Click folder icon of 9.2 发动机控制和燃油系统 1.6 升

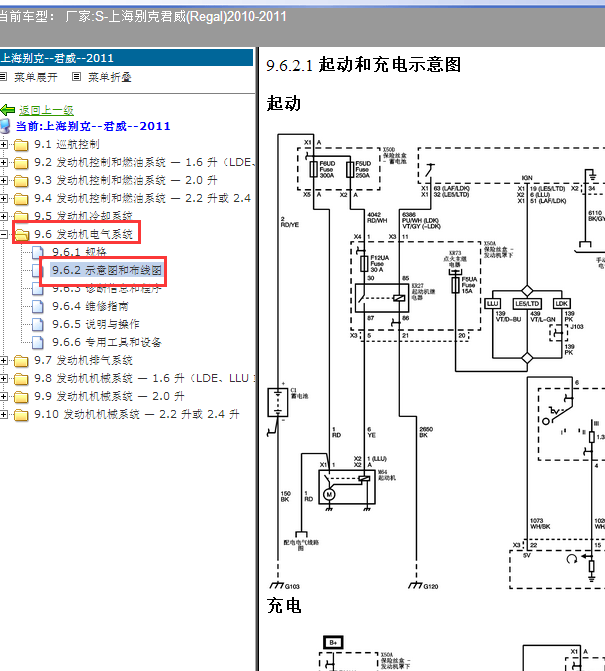21,163
